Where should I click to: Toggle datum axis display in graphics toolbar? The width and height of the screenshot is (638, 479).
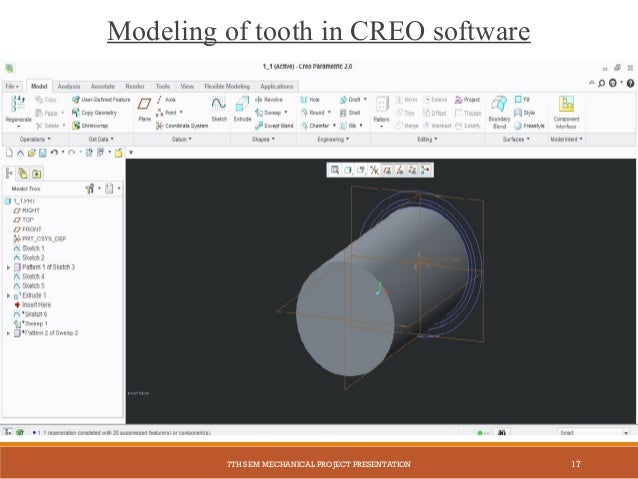point(400,170)
